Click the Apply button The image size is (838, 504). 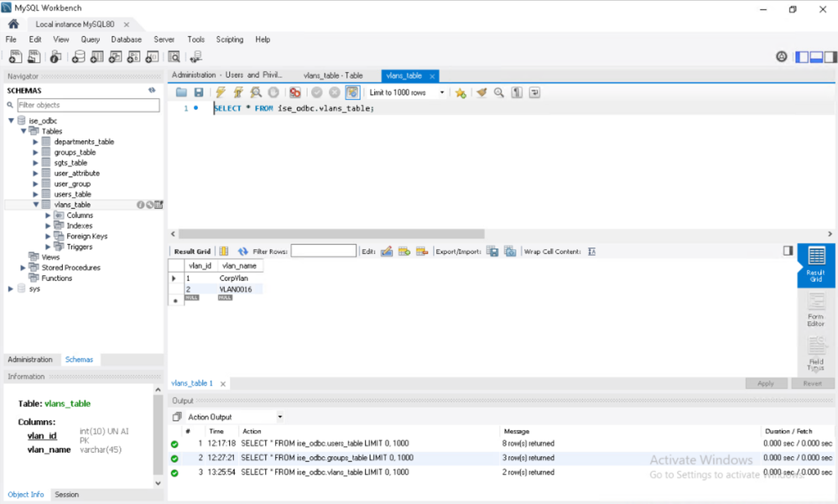[x=766, y=383]
